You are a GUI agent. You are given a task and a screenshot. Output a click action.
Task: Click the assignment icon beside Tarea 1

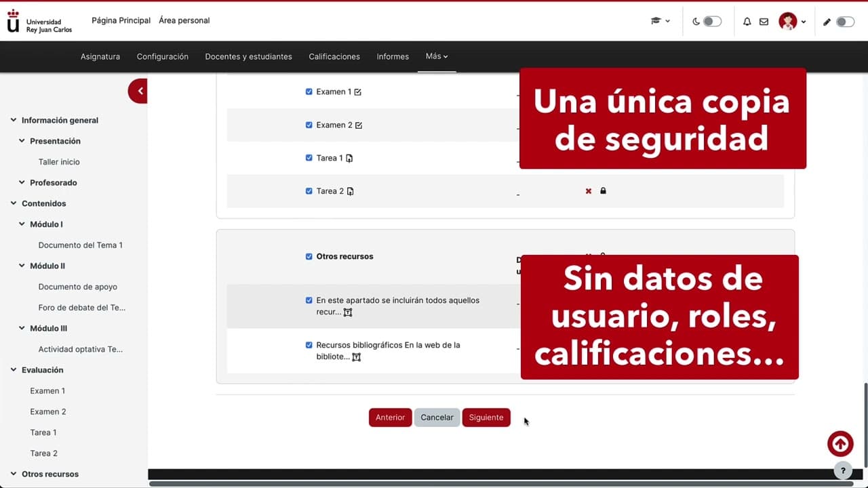point(350,159)
